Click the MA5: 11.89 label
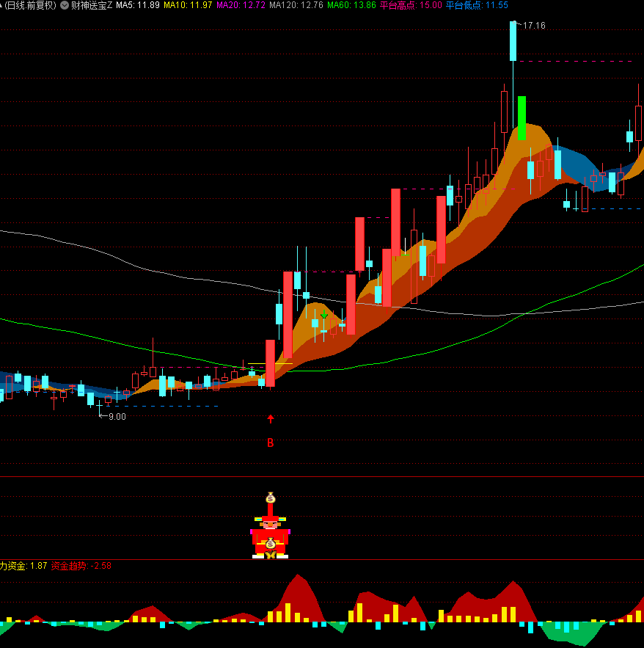The height and width of the screenshot is (648, 644). coord(138,5)
